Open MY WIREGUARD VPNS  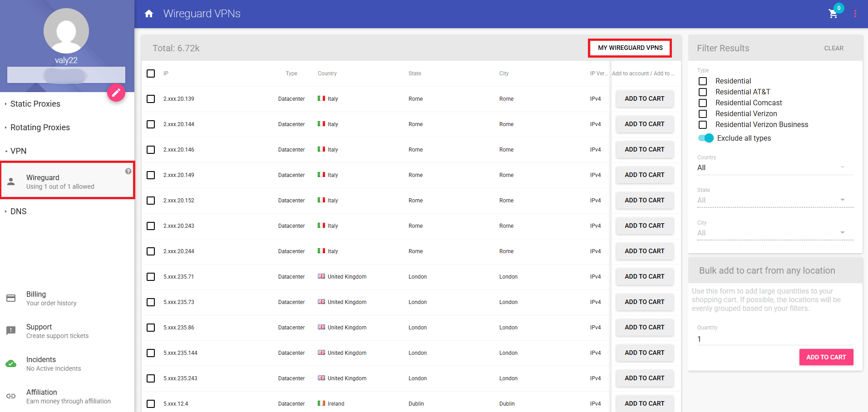[x=630, y=48]
